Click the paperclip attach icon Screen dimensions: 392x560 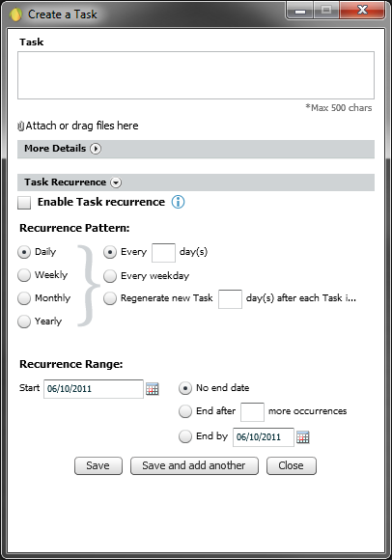click(20, 126)
